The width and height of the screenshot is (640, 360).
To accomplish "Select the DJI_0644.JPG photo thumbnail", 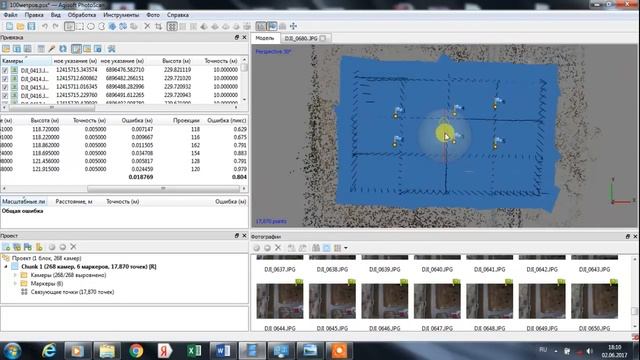I will click(x=280, y=301).
